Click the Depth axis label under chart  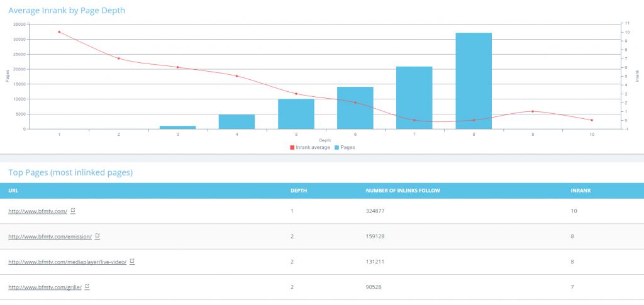(325, 140)
